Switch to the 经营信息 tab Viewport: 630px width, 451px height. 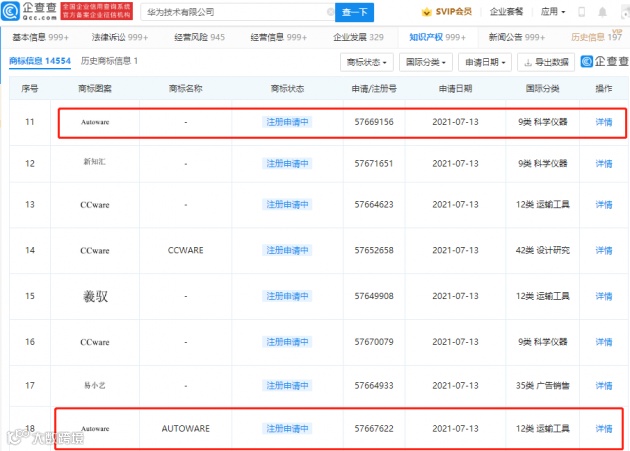point(278,37)
